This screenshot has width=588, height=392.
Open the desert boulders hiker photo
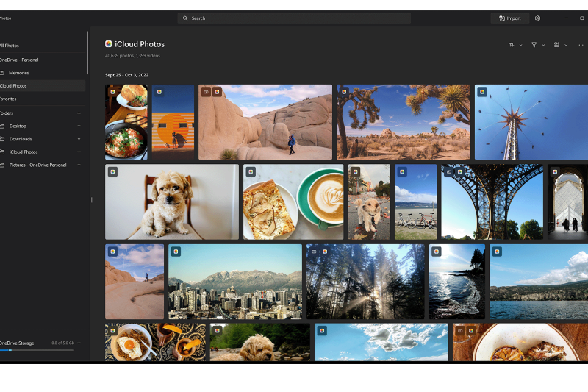point(265,122)
